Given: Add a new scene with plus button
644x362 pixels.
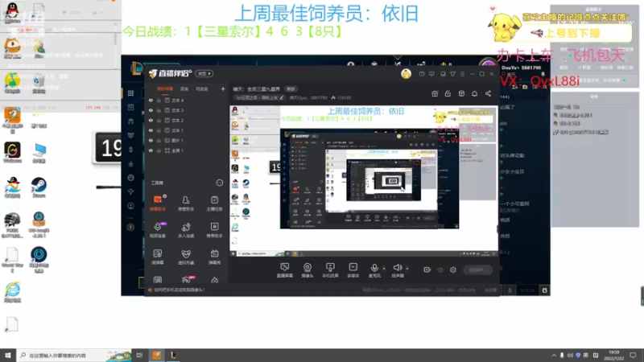Looking at the screenshot, I should point(223,88).
